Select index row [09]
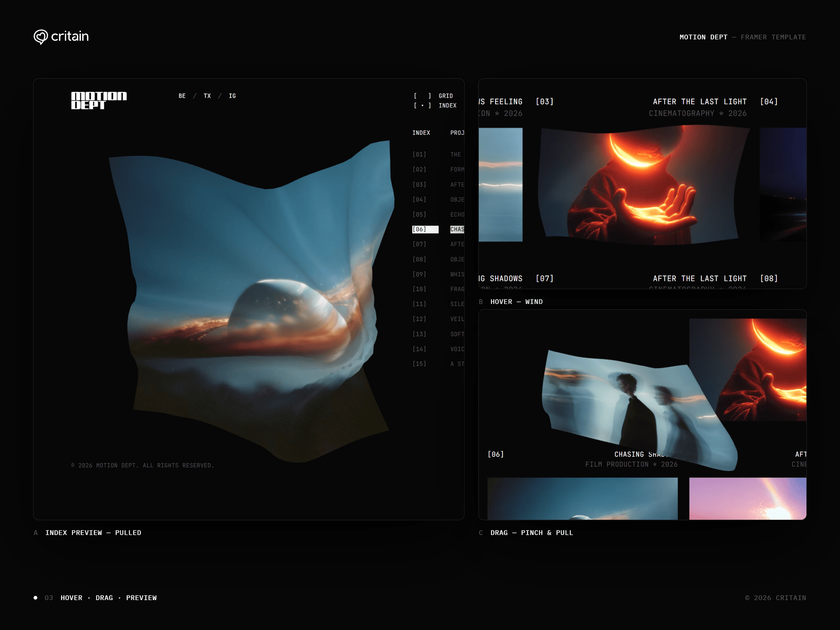This screenshot has width=840, height=630. click(438, 274)
